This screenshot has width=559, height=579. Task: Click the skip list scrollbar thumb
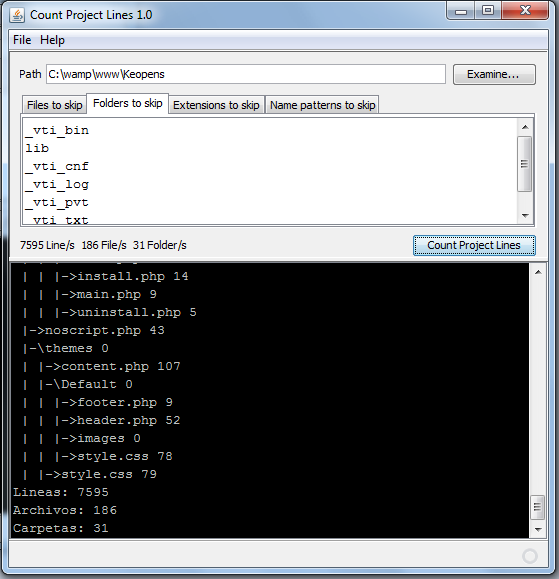click(525, 164)
